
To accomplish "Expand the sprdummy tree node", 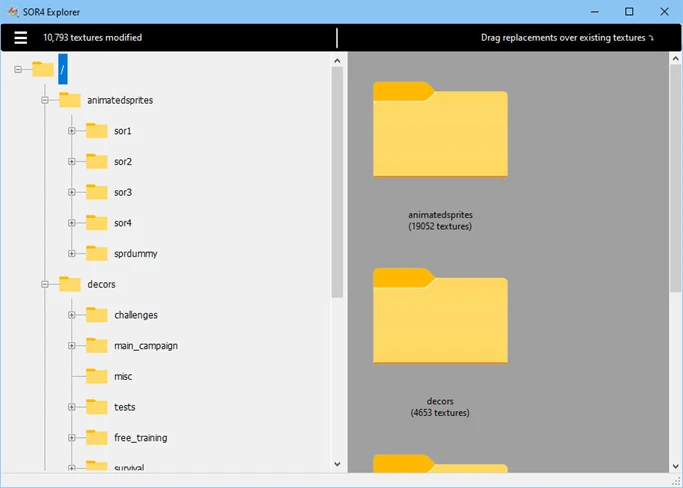I will point(72,254).
